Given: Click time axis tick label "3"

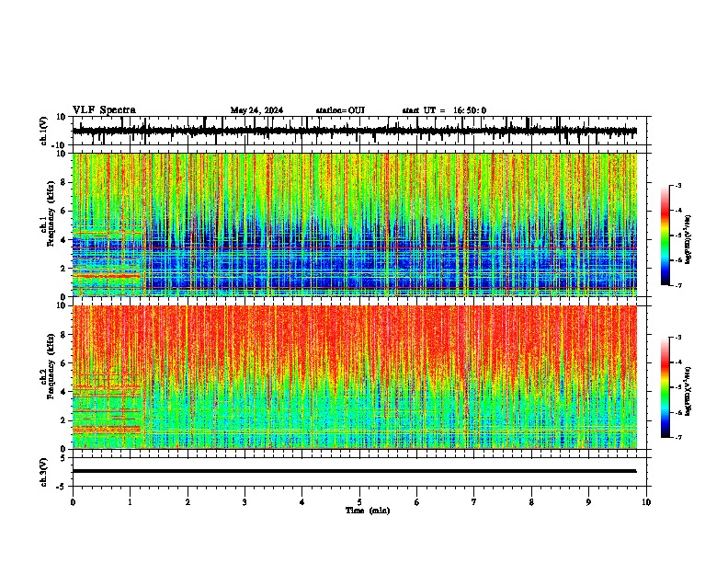Looking at the screenshot, I should click(245, 502).
